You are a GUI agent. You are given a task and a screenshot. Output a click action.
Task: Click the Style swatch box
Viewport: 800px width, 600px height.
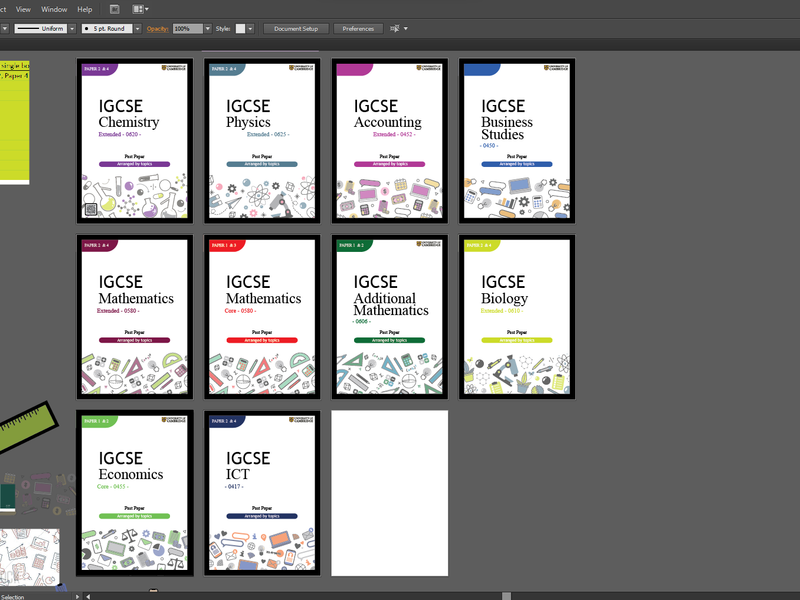coord(241,29)
